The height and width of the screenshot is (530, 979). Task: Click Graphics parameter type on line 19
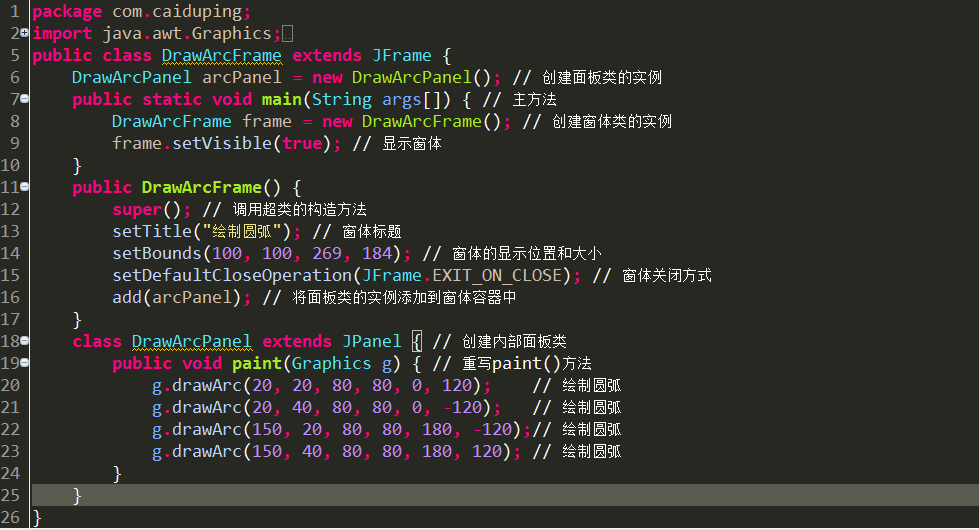coord(332,363)
